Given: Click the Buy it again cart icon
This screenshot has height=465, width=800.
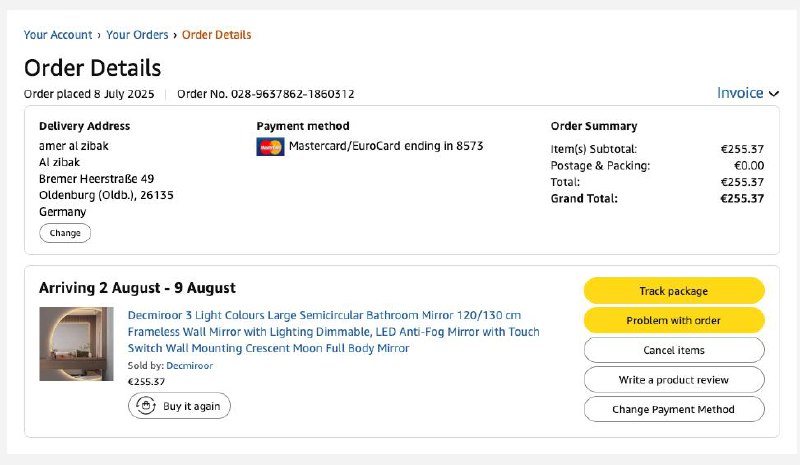Looking at the screenshot, I should pyautogui.click(x=146, y=406).
